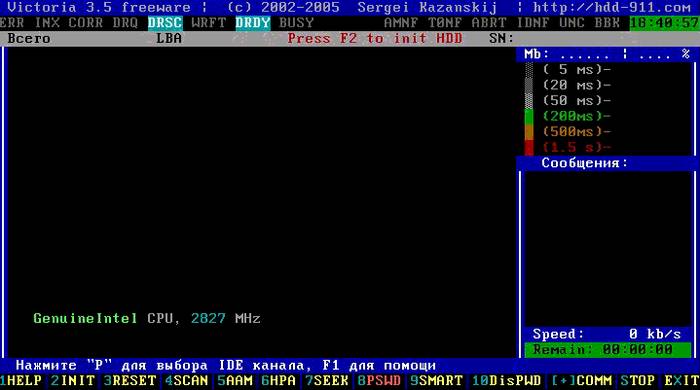700x390 pixels.
Task: Click the highlighted DRDY status indicator
Action: [253, 23]
